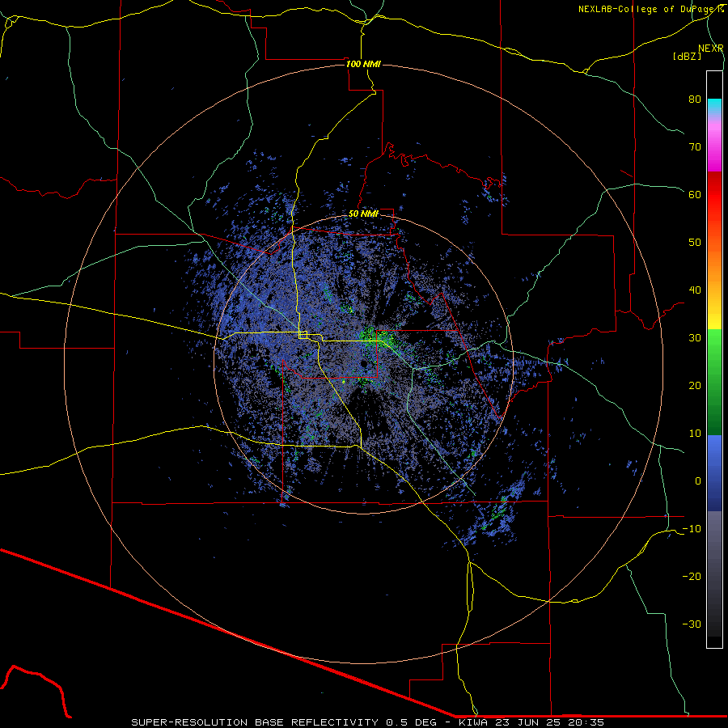Click the 50 NMI range ring label
The image size is (728, 728).
(x=363, y=214)
